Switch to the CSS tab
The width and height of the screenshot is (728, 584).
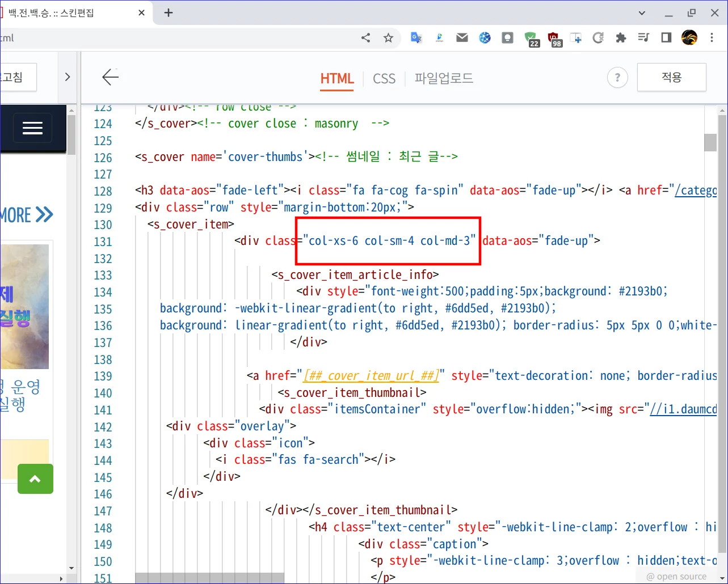click(x=384, y=79)
